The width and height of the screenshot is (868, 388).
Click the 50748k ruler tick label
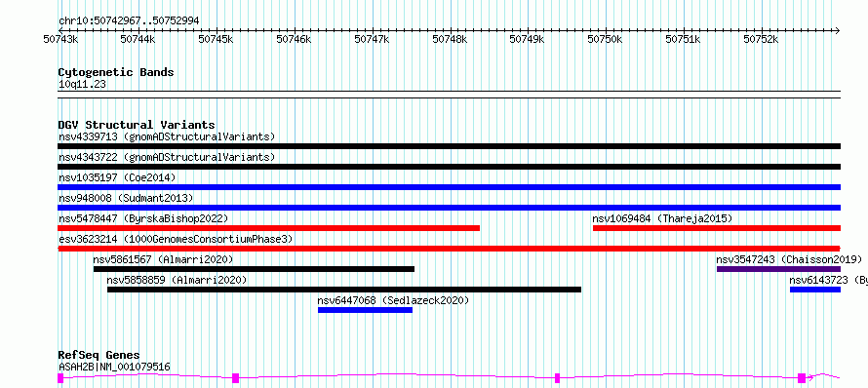[x=450, y=39]
